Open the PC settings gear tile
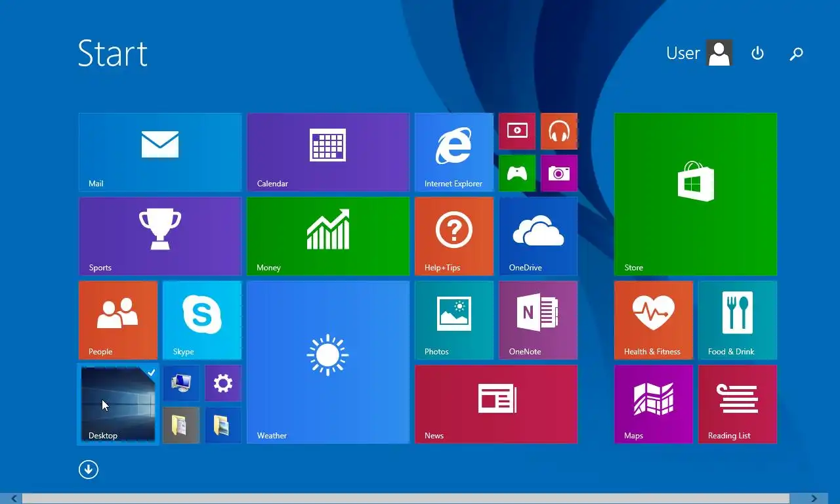The height and width of the screenshot is (504, 840). coord(223,383)
